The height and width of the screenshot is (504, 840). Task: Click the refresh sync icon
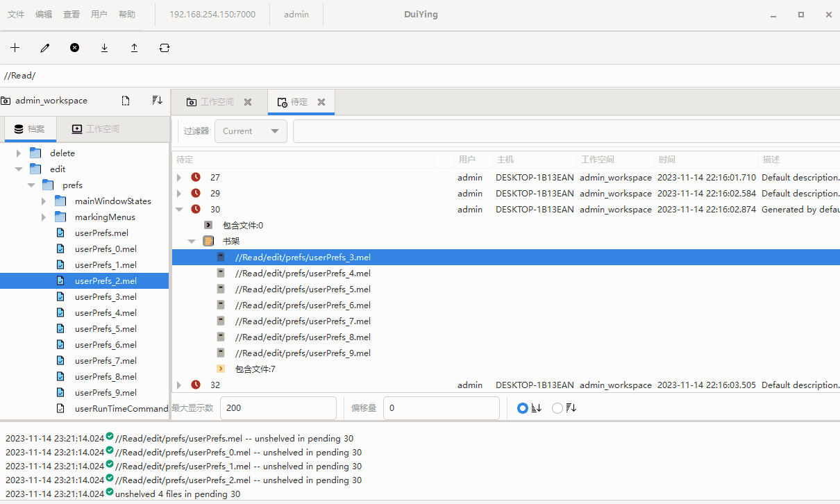click(x=165, y=48)
